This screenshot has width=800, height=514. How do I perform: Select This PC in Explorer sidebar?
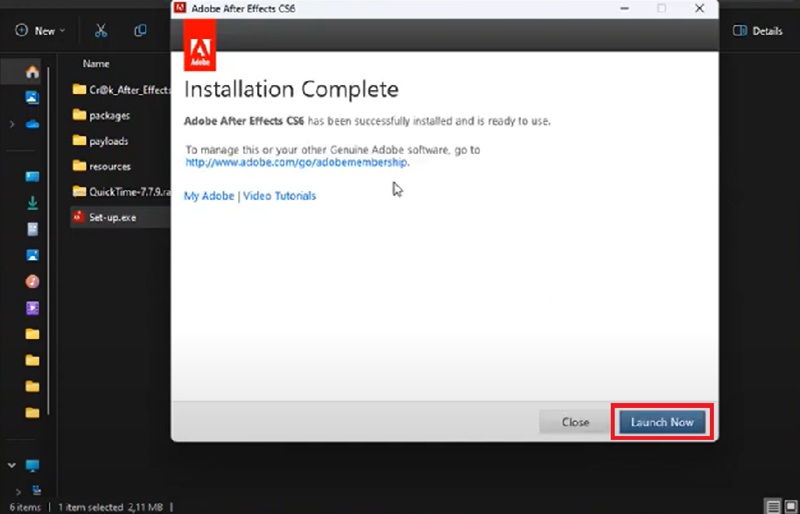(32, 466)
